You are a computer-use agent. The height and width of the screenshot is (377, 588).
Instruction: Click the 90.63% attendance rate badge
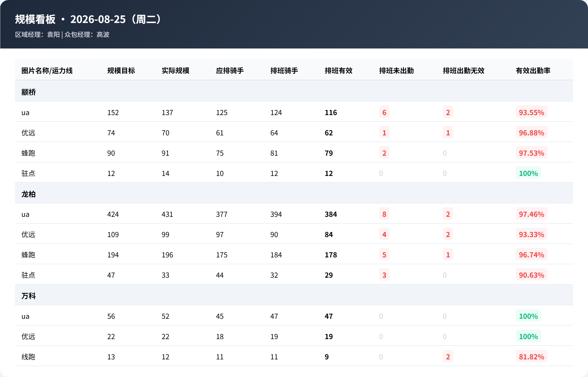tap(531, 274)
